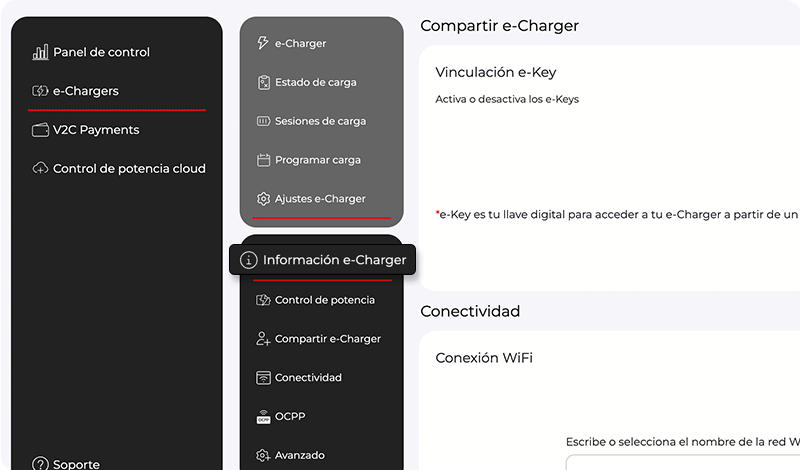Viewport: 800px width, 470px height.
Task: Open Control de potencia cloud page
Action: (128, 169)
